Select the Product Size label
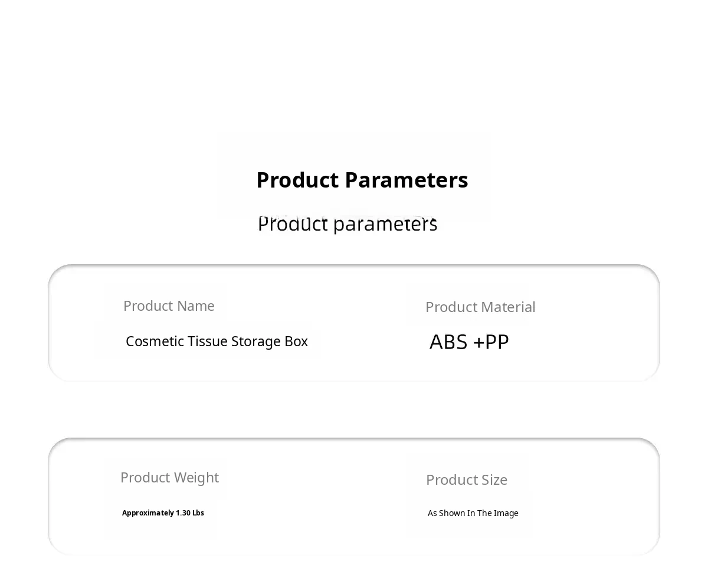The width and height of the screenshot is (708, 588). click(x=466, y=479)
